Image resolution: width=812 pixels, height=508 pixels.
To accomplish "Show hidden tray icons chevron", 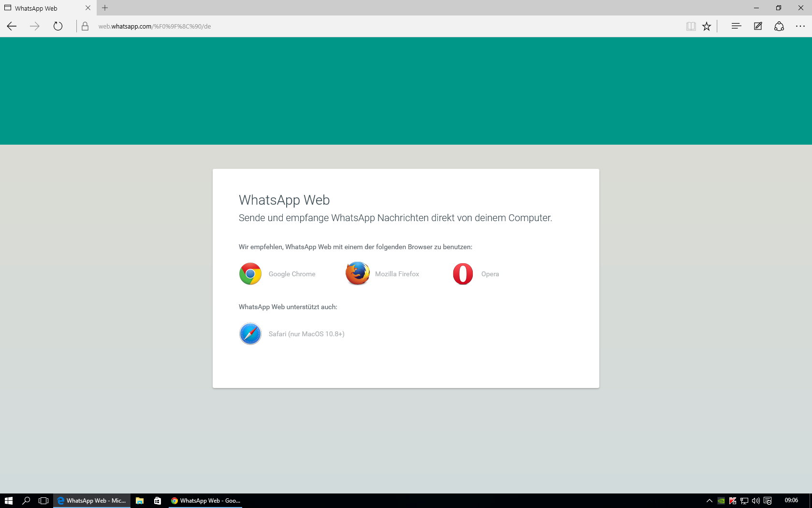I will coord(710,501).
